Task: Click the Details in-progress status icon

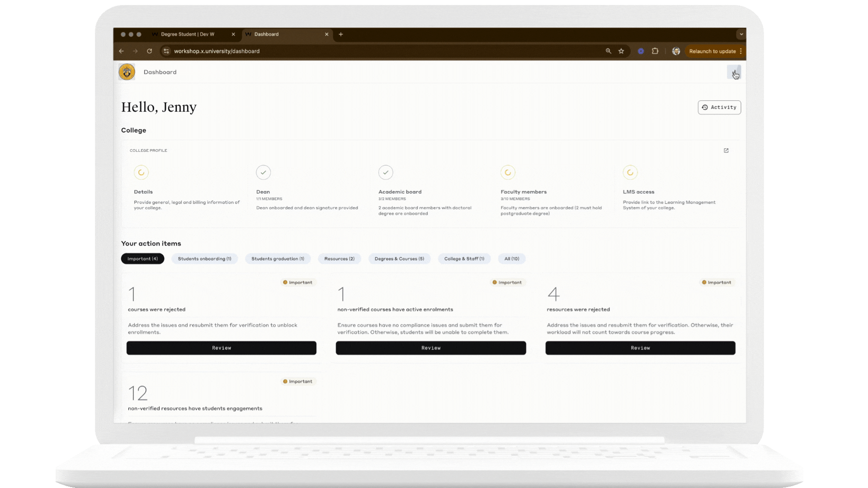Action: (141, 172)
